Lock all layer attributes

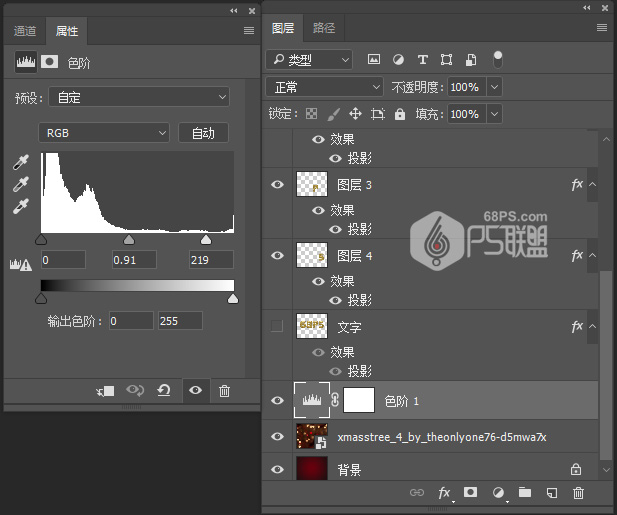pos(400,114)
